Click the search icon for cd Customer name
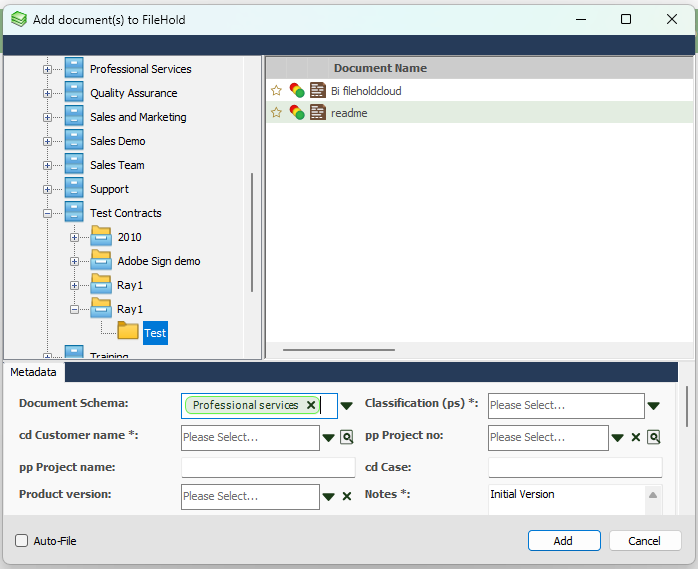This screenshot has width=698, height=569. click(347, 437)
